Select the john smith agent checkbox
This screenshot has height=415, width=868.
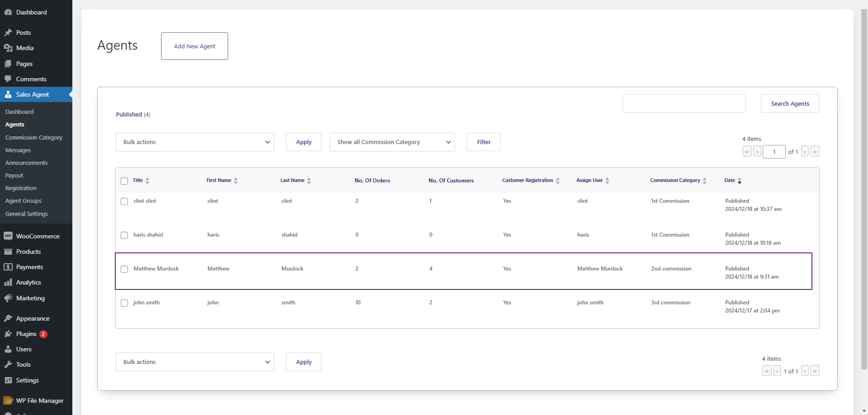tap(124, 303)
